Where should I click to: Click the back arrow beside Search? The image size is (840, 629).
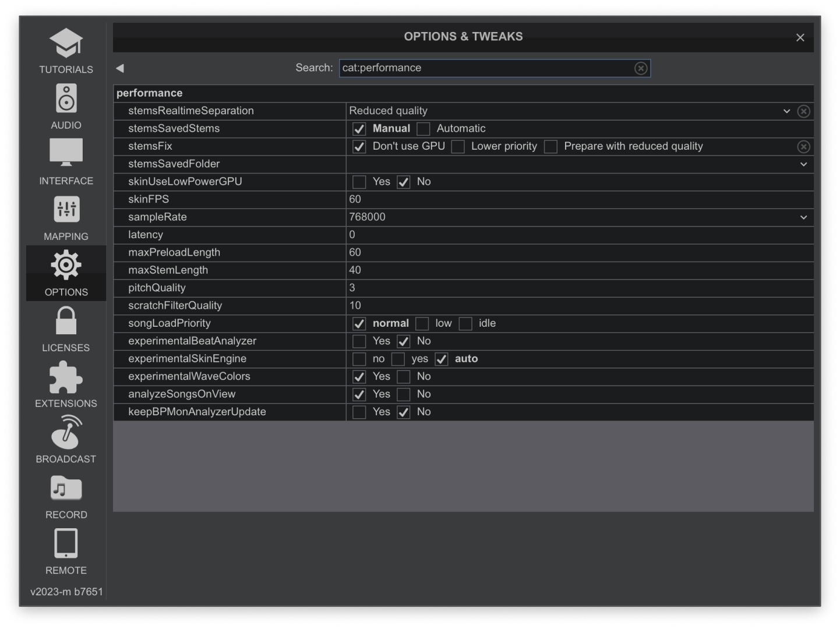(120, 68)
